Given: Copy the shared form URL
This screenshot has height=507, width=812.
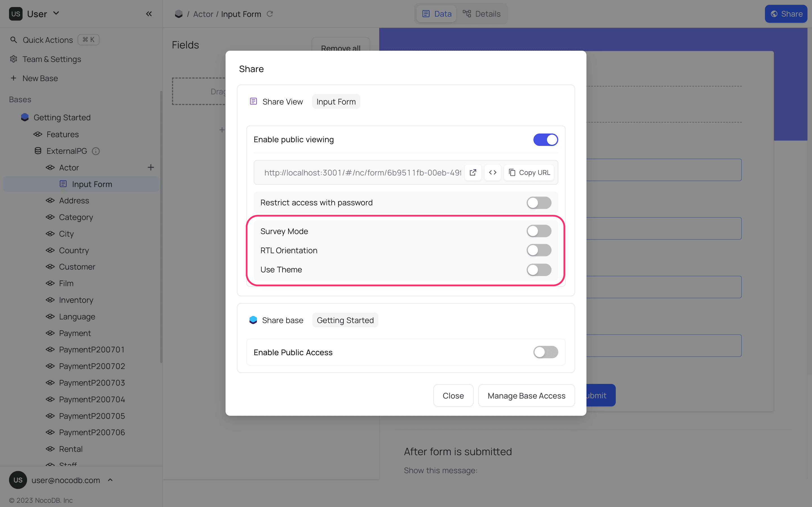Looking at the screenshot, I should (x=529, y=172).
